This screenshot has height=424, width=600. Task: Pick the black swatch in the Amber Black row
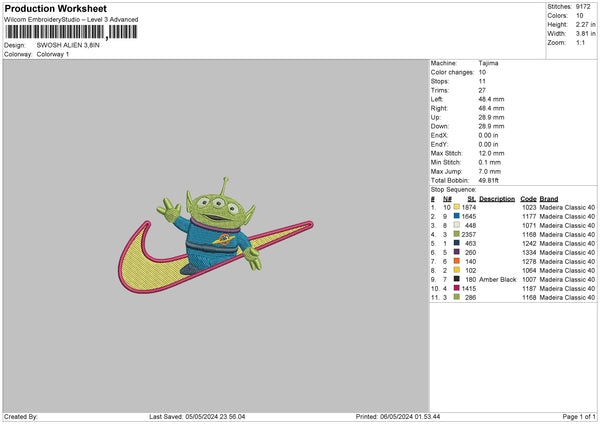pyautogui.click(x=457, y=279)
